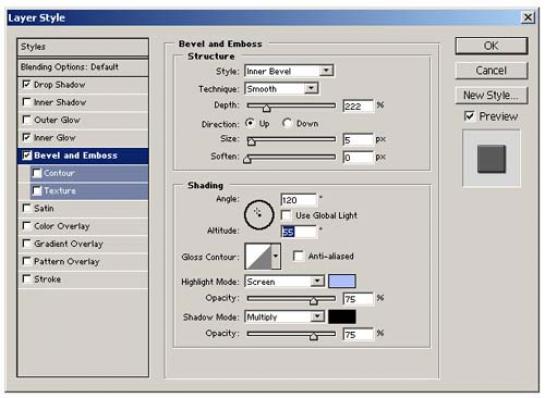
Task: Enable the Contour checkbox
Action: 36,173
